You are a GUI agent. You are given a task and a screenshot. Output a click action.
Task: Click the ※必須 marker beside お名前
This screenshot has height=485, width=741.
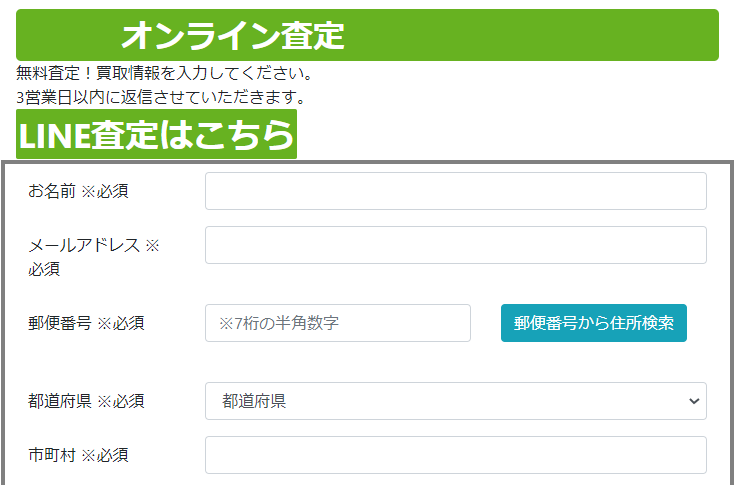(105, 191)
